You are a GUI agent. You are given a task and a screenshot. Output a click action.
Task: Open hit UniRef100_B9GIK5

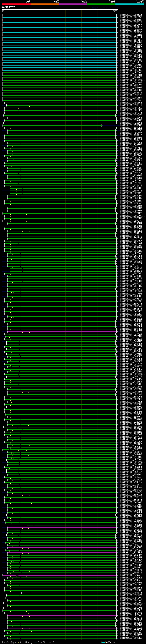(x=131, y=77)
